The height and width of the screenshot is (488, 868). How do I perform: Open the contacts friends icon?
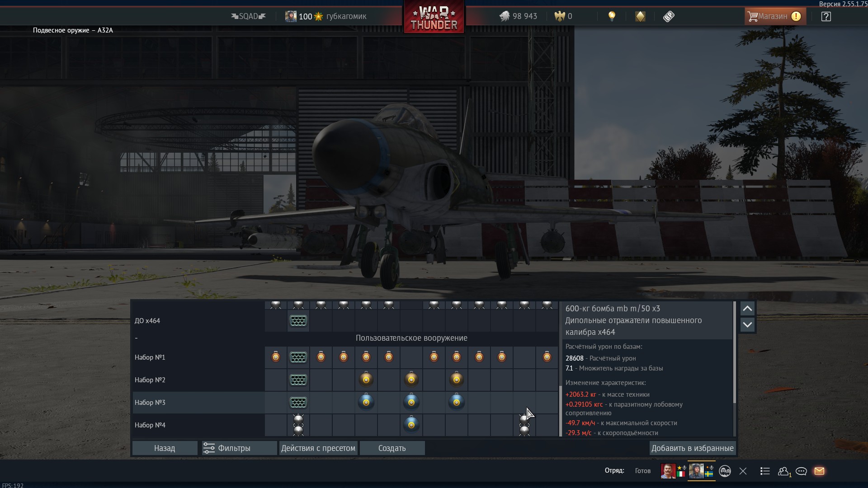(x=783, y=471)
